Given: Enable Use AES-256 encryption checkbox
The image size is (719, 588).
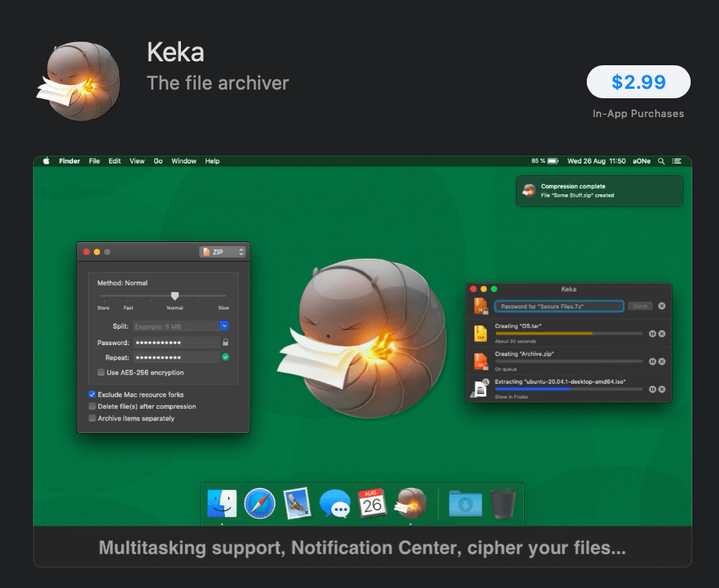Looking at the screenshot, I should 101,372.
